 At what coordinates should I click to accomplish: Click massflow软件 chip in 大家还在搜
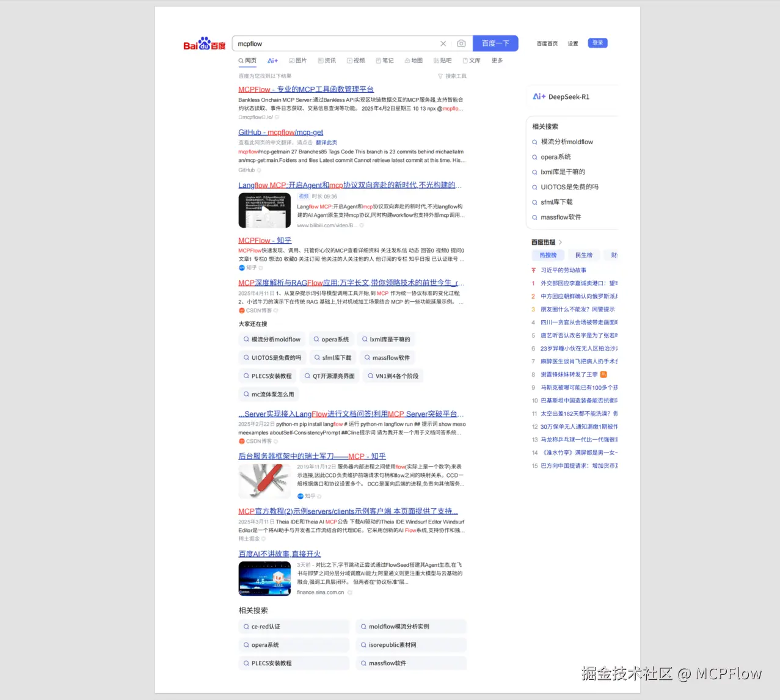pyautogui.click(x=387, y=357)
